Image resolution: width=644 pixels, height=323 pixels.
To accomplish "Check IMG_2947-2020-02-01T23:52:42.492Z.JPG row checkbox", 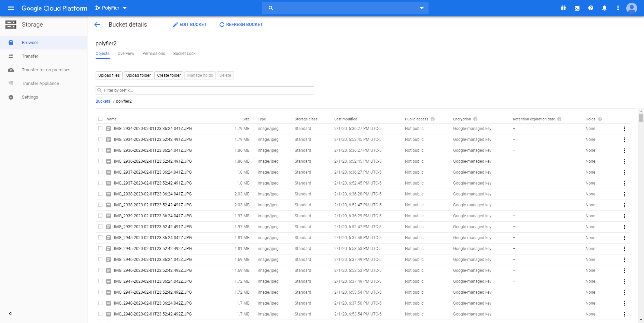I will [x=100, y=292].
